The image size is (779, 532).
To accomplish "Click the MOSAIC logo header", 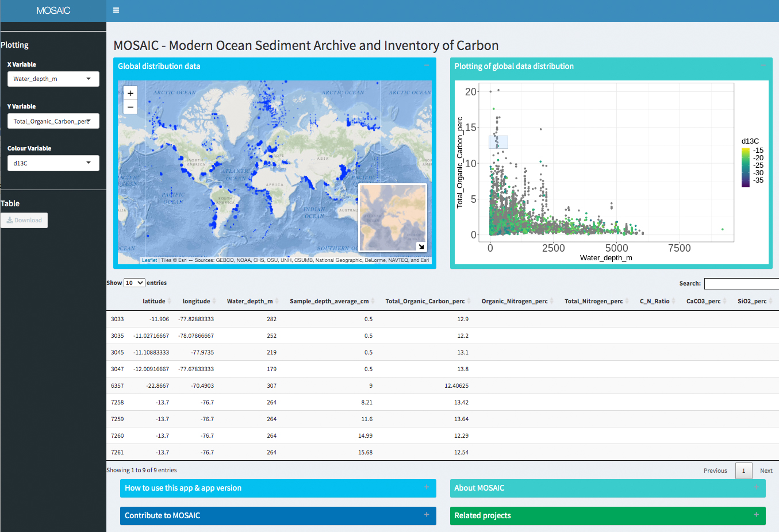I will [53, 10].
